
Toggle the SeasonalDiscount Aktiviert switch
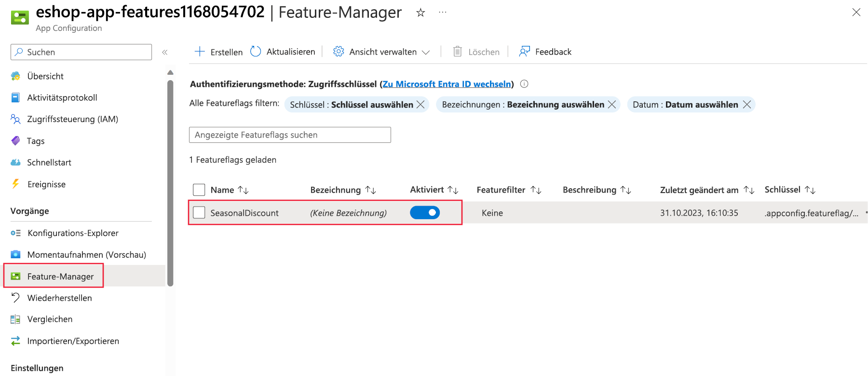(x=425, y=212)
